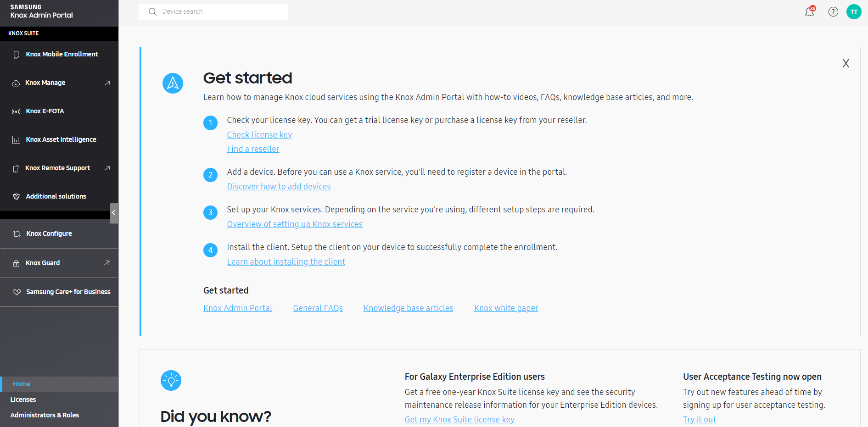Open Knox Remote Support external link arrow
The width and height of the screenshot is (868, 427).
point(107,168)
